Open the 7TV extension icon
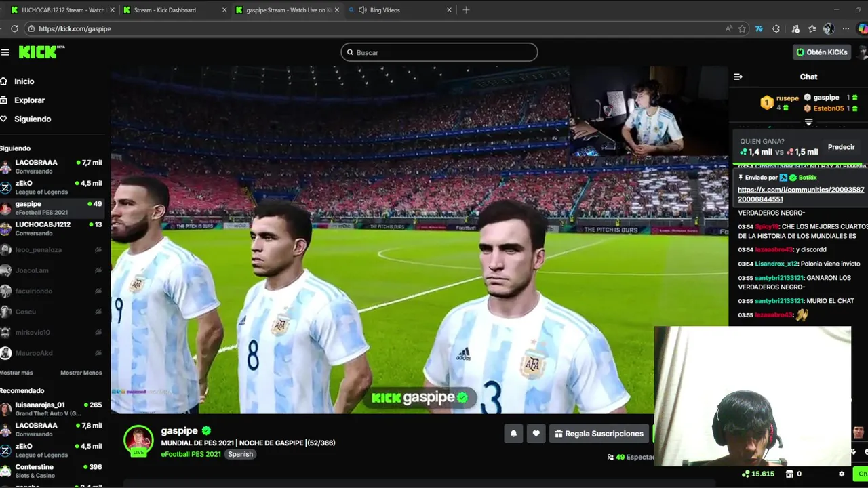 click(759, 28)
